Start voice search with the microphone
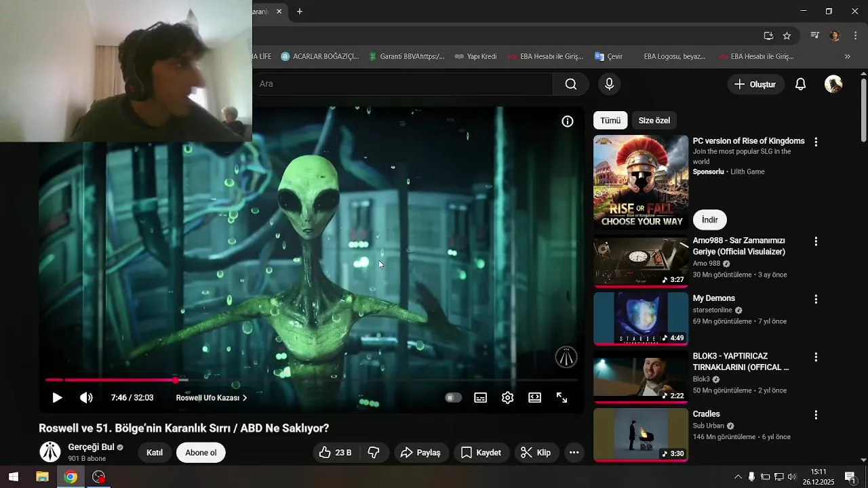868x488 pixels. click(x=609, y=84)
